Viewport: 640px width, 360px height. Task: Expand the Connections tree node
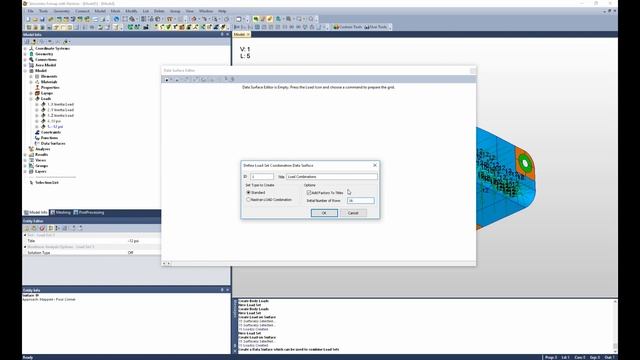click(x=25, y=60)
